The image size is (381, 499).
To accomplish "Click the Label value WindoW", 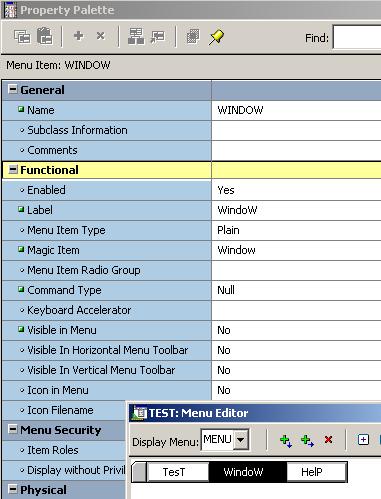I will pyautogui.click(x=237, y=210).
